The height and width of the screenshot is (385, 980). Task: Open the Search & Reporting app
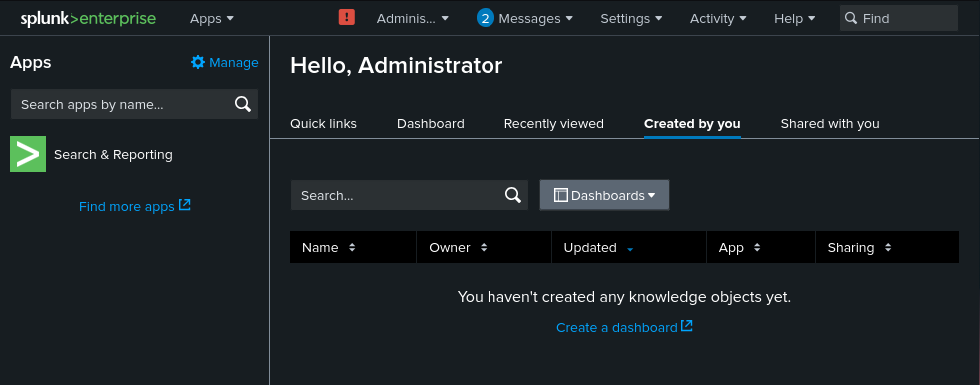(113, 155)
